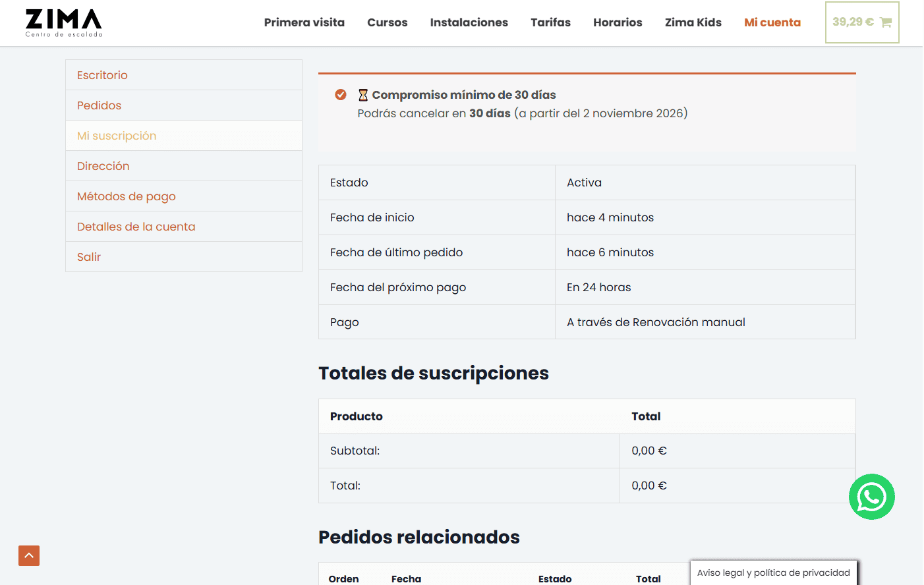Click the orange checkmark notice icon
924x585 pixels.
pyautogui.click(x=341, y=94)
